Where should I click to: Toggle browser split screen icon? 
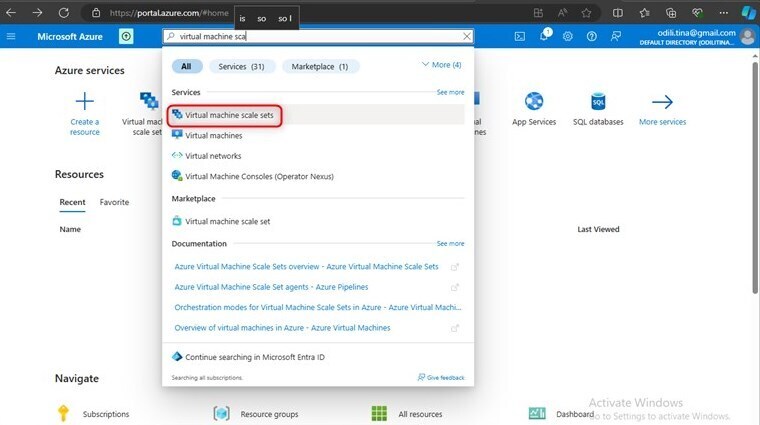(618, 13)
